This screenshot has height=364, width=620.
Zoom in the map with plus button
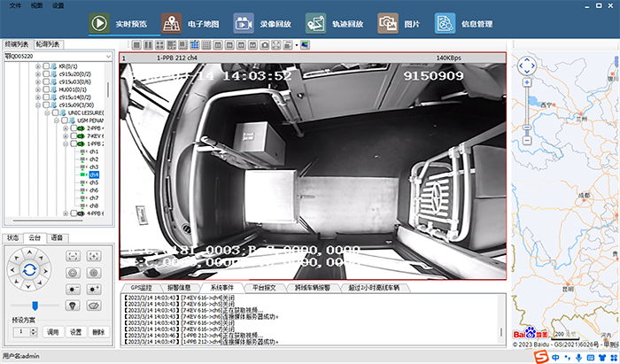pos(527,82)
